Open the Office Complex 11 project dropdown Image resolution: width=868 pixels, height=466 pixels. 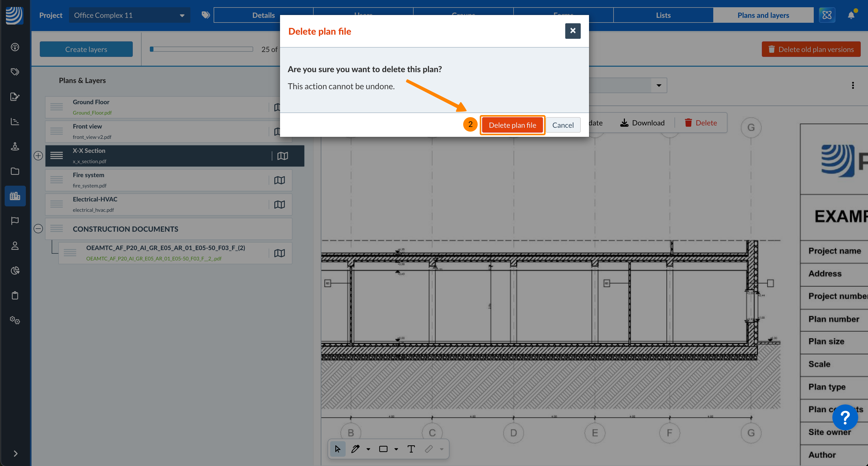(x=129, y=15)
